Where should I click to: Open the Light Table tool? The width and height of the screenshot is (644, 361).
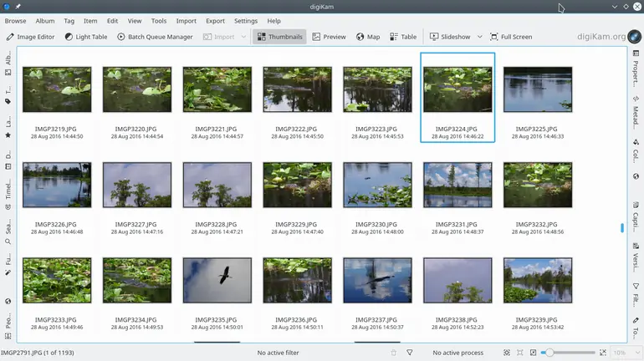click(x=86, y=37)
